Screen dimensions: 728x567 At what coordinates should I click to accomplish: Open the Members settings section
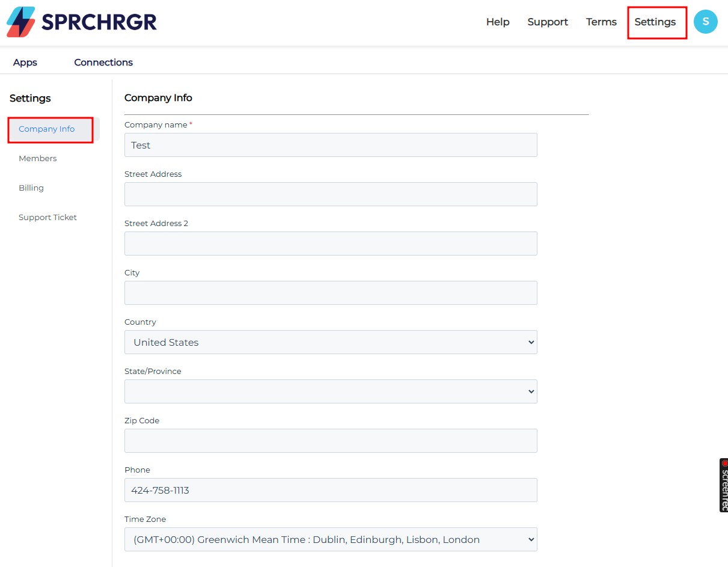coord(38,159)
